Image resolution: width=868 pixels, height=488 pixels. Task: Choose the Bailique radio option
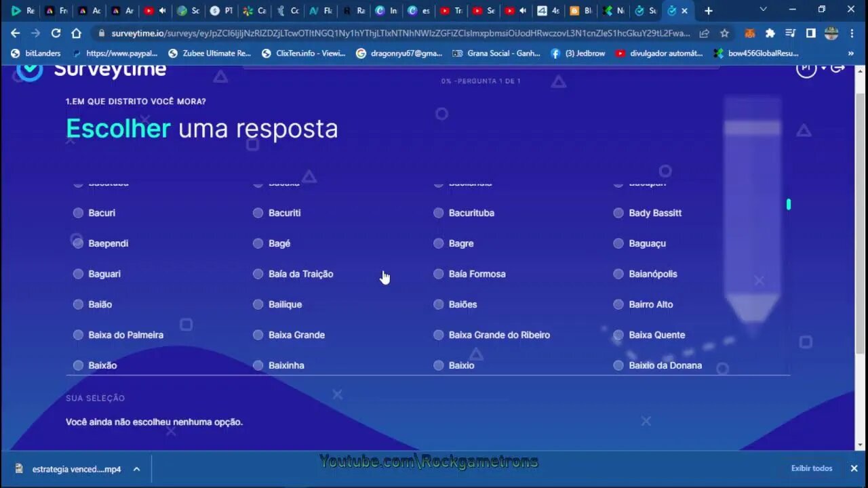point(258,304)
